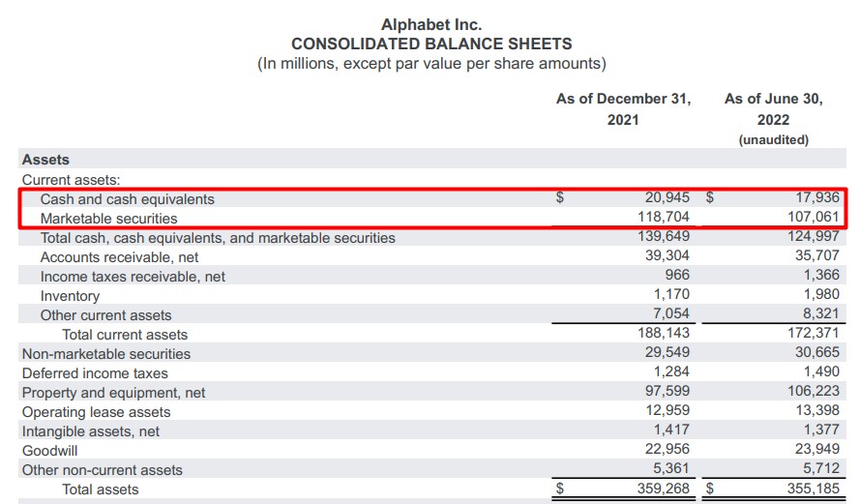This screenshot has height=504, width=860.
Task: Click the Property and equipment, net label
Action: pos(113,393)
